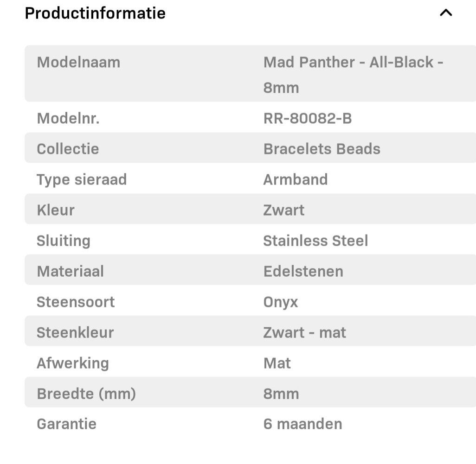476x464 pixels.
Task: Select the Steenkleur label
Action: (x=75, y=332)
